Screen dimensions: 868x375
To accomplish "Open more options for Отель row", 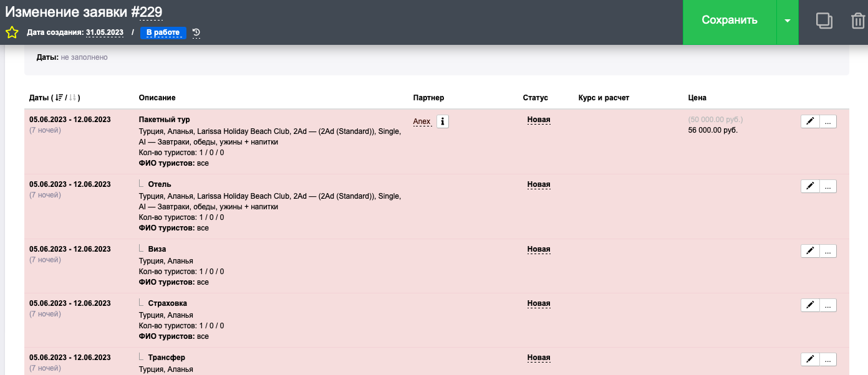I will coord(827,186).
